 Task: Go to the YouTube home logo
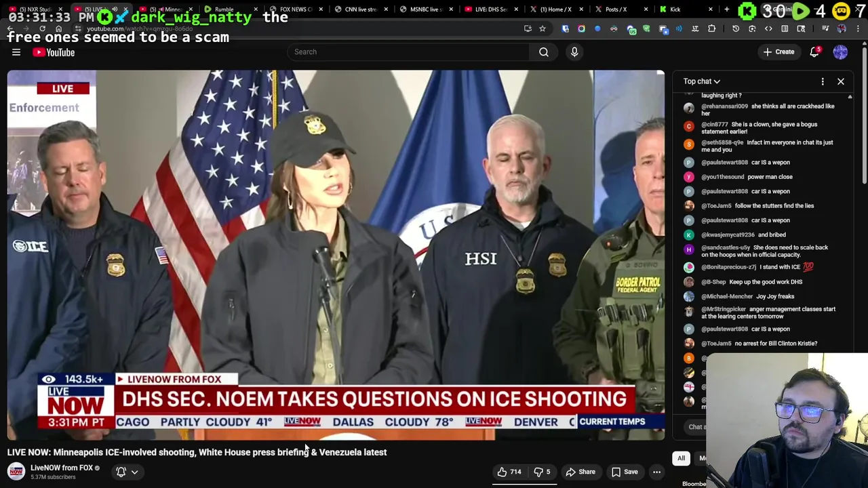[54, 52]
